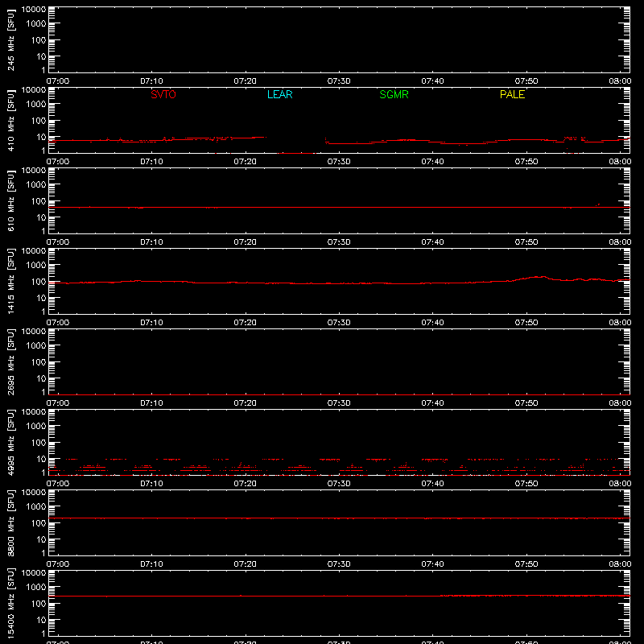Click 07:30 label under the 2695 MHz panel

pos(339,403)
